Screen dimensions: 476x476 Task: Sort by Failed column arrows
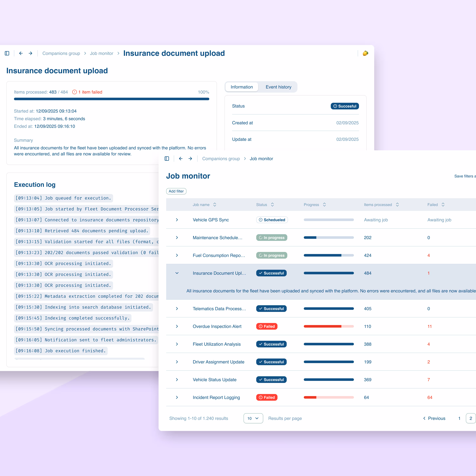point(443,205)
